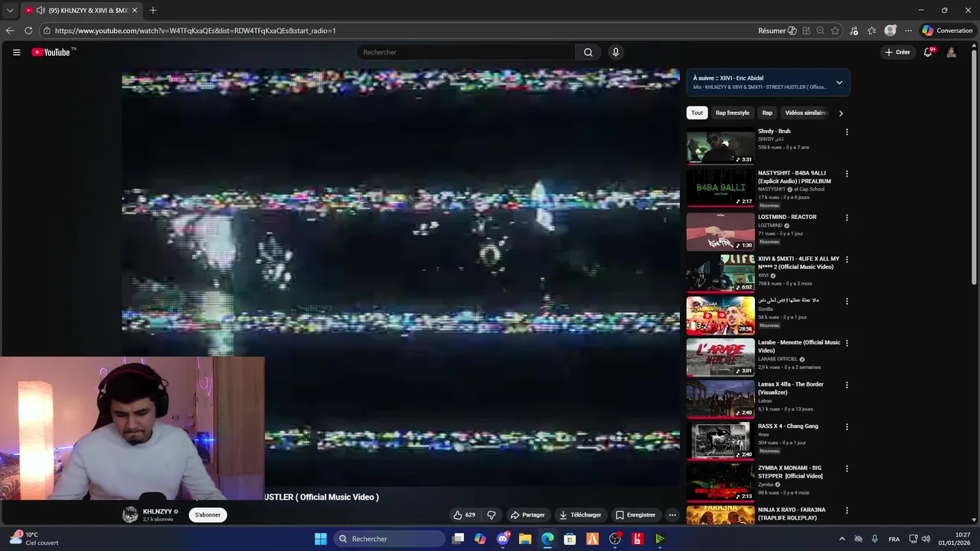Subscribe to KHLNZYY with S'abonner
This screenshot has height=551, width=980.
pyautogui.click(x=207, y=515)
